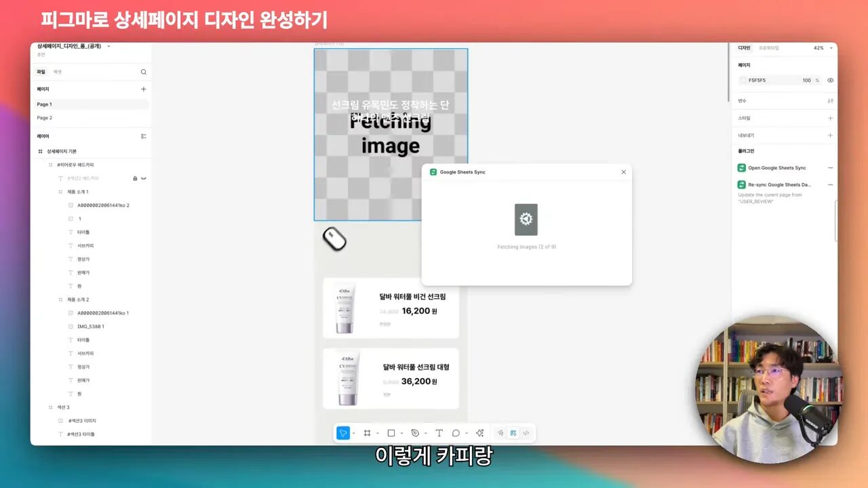The image size is (868, 488).
Task: Select the Text tool
Action: click(439, 433)
